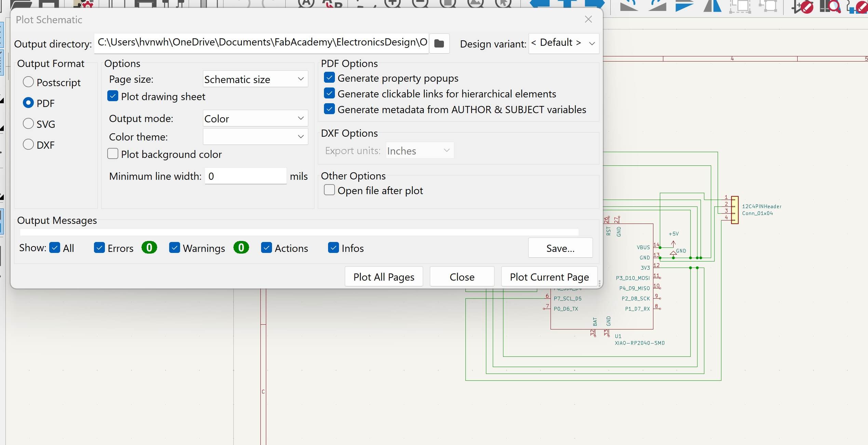This screenshot has width=868, height=445.
Task: Click the VBUS pin label
Action: [643, 247]
